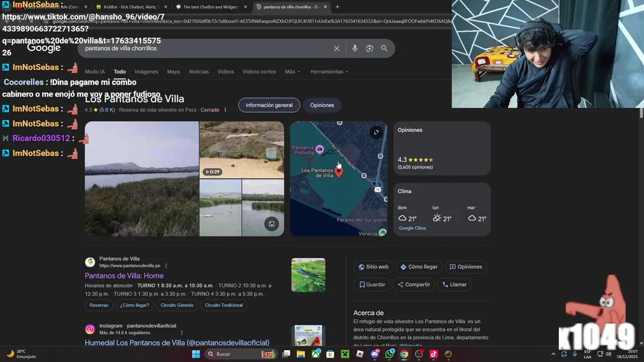644x362 pixels.
Task: Play the 0:29 video thumbnail
Action: 242,150
